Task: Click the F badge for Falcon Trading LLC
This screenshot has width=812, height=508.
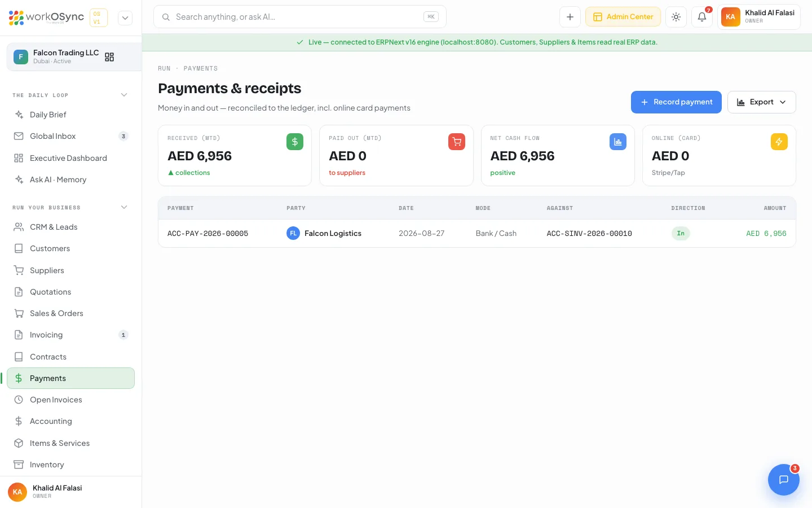Action: (x=21, y=57)
